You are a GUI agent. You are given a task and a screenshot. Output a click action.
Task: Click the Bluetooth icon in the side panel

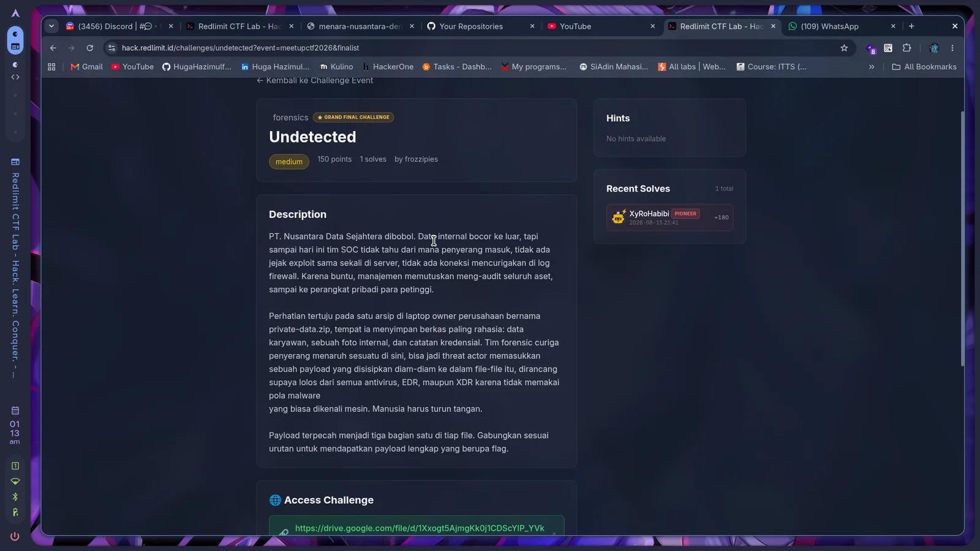click(x=15, y=497)
